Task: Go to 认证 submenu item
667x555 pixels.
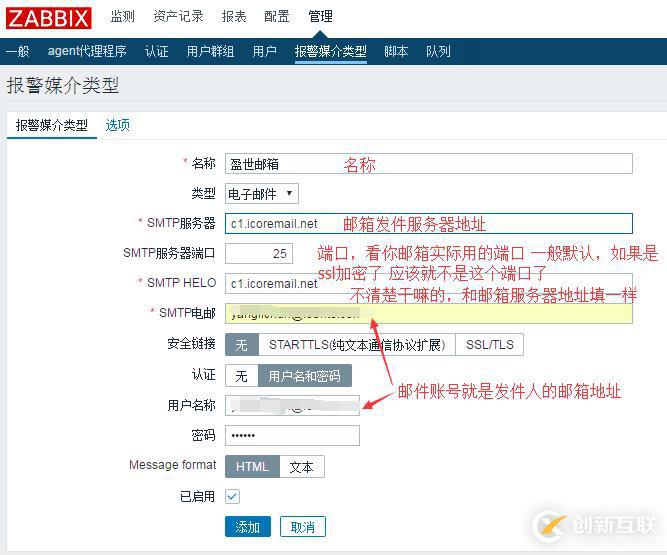Action: click(x=157, y=51)
